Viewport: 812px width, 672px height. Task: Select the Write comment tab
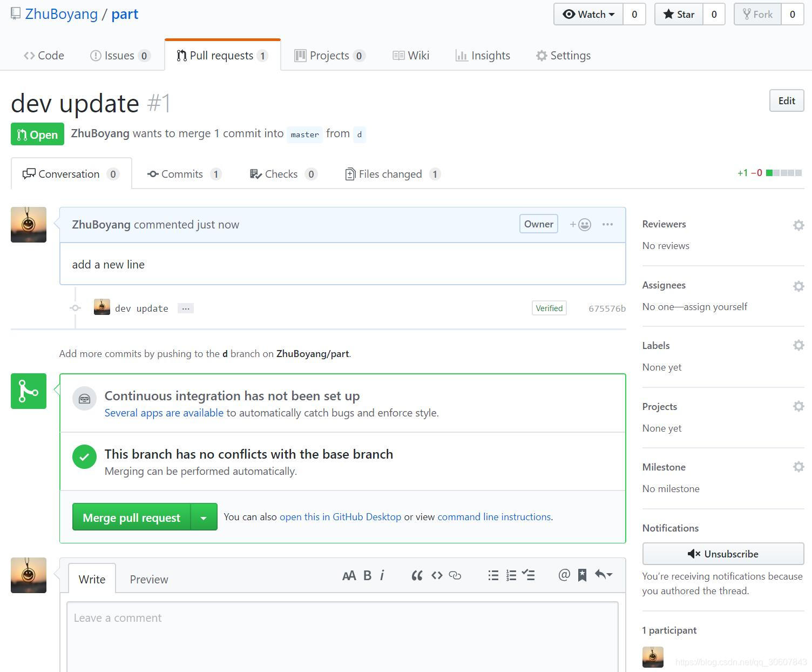click(x=92, y=579)
